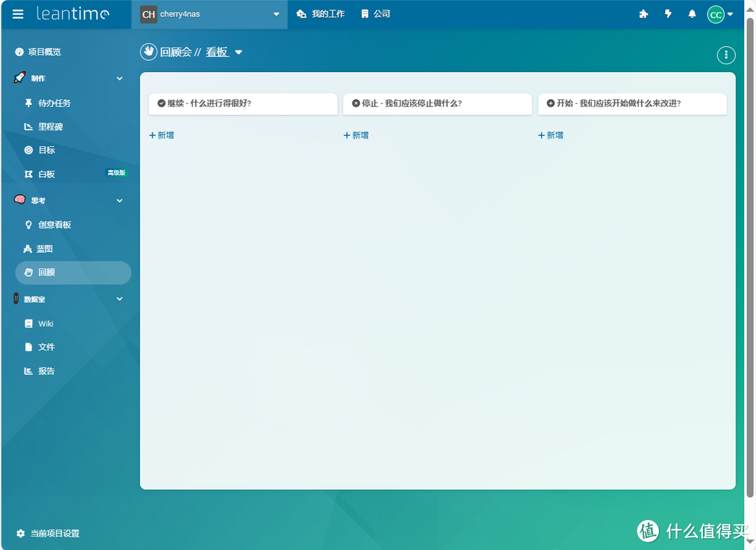Collapse the 思考 sidebar section
This screenshot has width=756, height=550.
(x=120, y=200)
